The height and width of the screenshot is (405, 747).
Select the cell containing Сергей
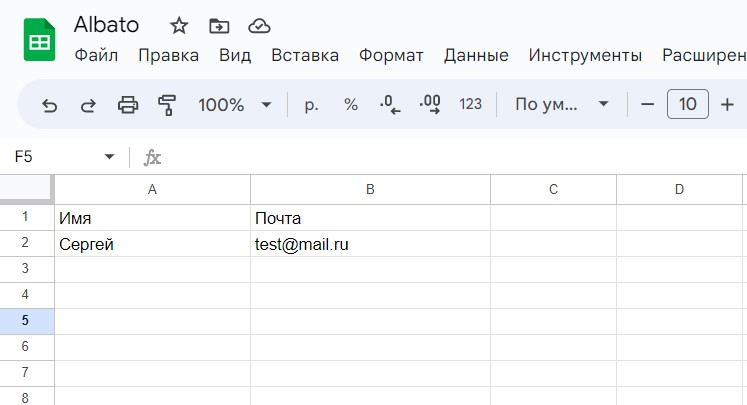(x=152, y=244)
